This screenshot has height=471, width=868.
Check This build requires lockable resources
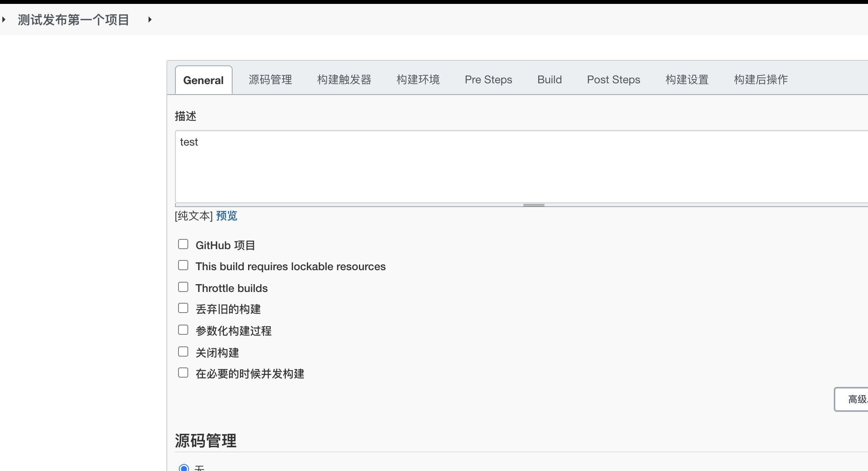tap(183, 265)
